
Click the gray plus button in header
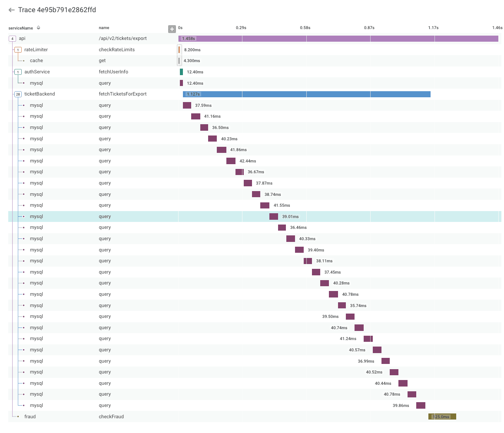pos(172,29)
